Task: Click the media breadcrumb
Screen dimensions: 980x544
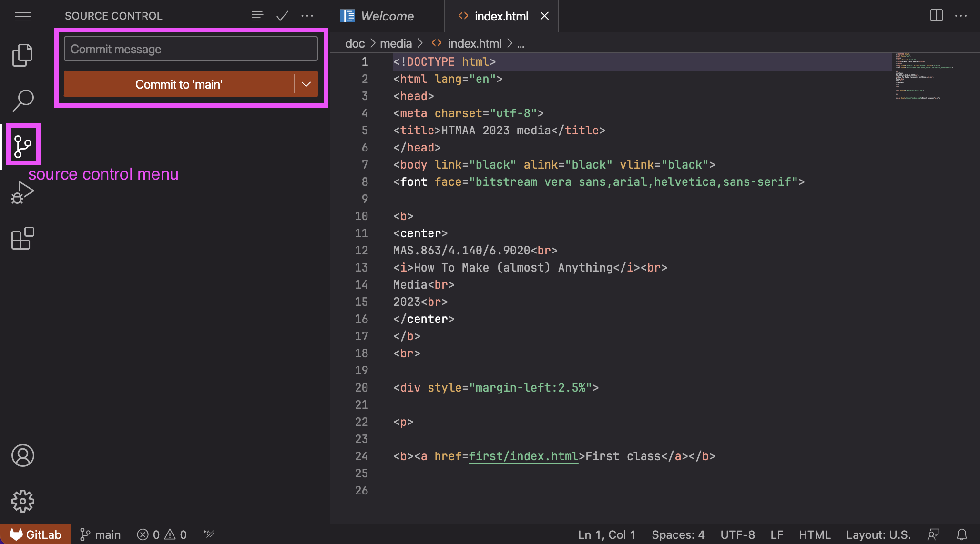Action: [x=396, y=43]
